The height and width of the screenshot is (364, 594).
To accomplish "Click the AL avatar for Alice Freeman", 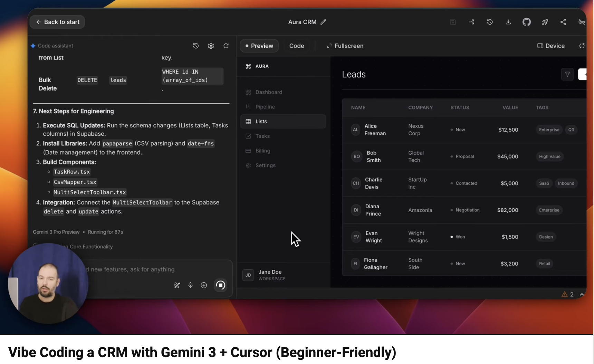I will click(355, 130).
